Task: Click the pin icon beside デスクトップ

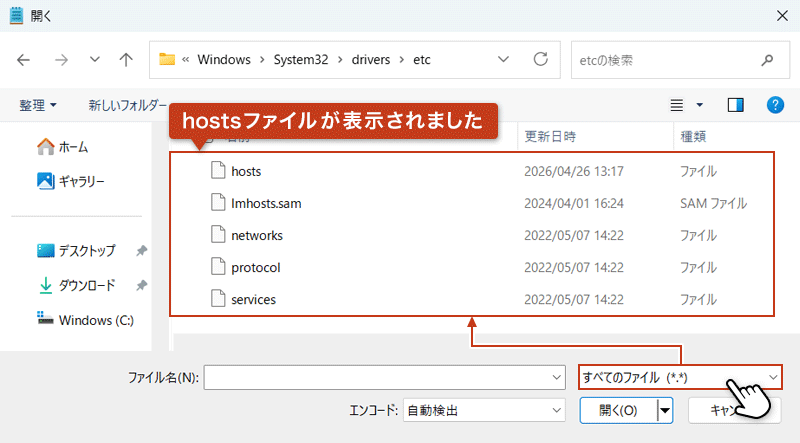Action: tap(141, 251)
